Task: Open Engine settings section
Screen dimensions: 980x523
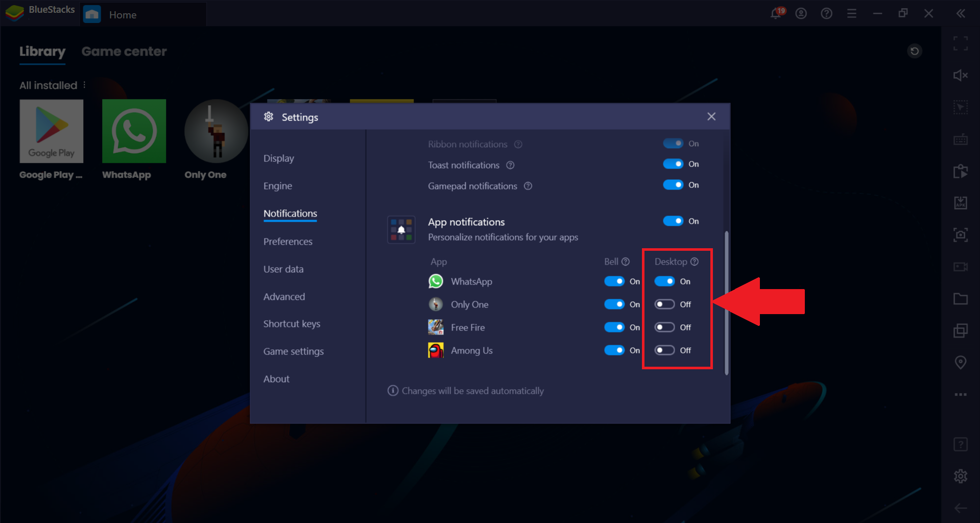Action: (278, 186)
